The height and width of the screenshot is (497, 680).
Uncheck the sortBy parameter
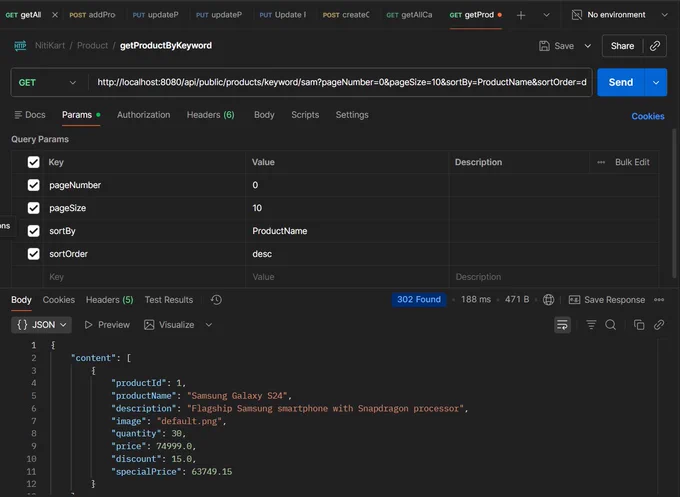(x=33, y=231)
